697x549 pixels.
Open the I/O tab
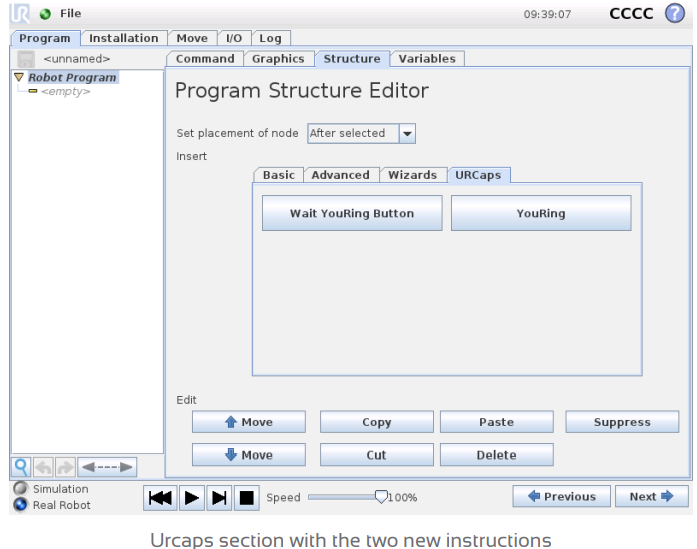pyautogui.click(x=234, y=38)
